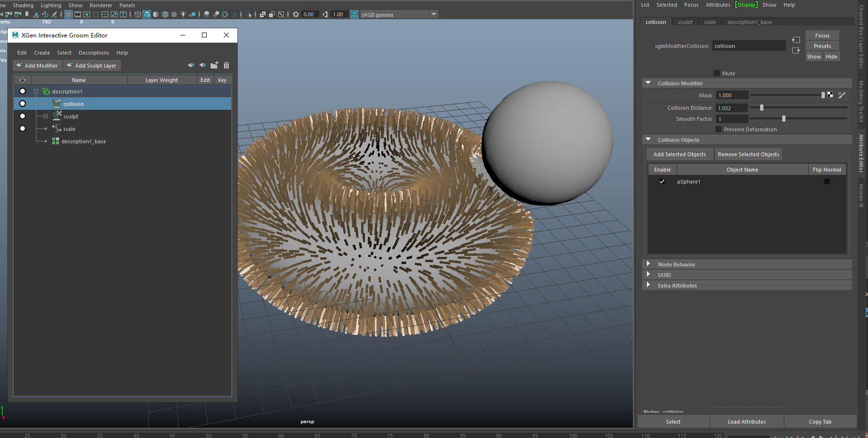The image size is (868, 438).
Task: Delete selected modifier using trash icon
Action: 226,65
